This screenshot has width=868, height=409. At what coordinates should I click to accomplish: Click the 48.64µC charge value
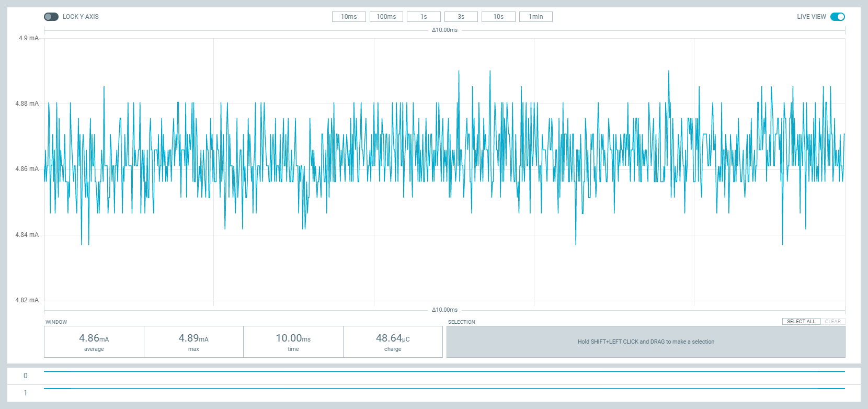393,338
